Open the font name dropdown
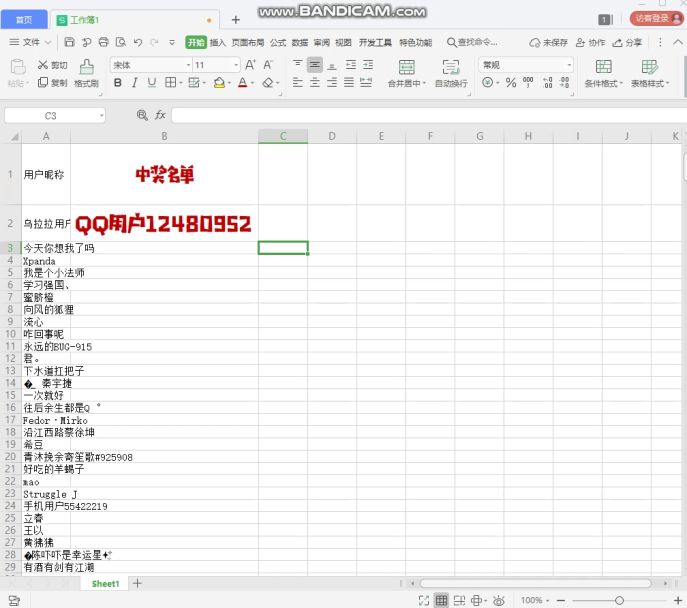This screenshot has height=608, width=687. (184, 65)
